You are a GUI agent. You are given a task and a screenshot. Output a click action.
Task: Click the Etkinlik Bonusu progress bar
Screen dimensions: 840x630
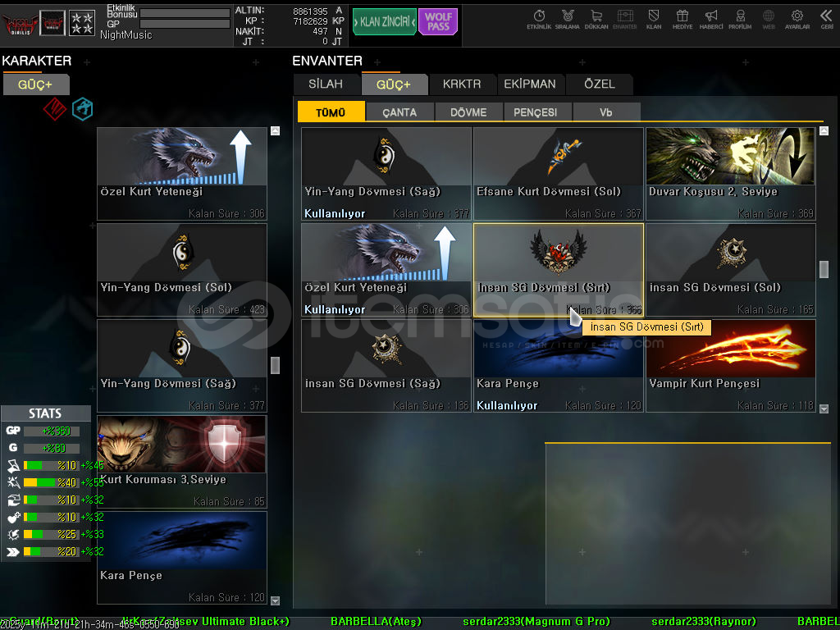click(x=185, y=13)
